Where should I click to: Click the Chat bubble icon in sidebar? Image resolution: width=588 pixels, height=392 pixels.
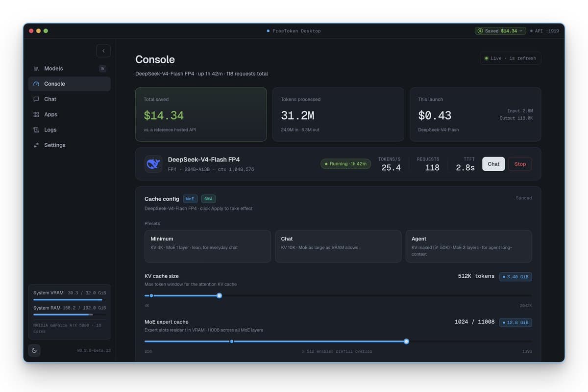[x=36, y=99]
